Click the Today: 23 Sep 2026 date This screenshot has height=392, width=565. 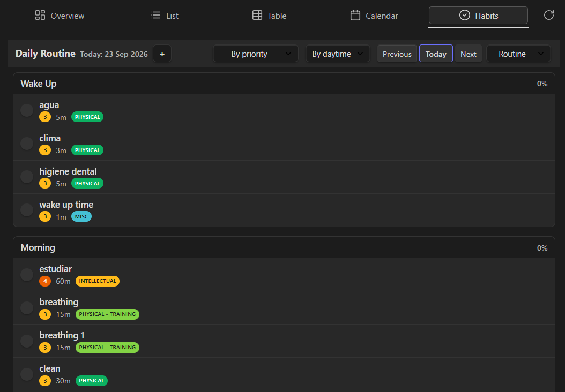point(114,54)
